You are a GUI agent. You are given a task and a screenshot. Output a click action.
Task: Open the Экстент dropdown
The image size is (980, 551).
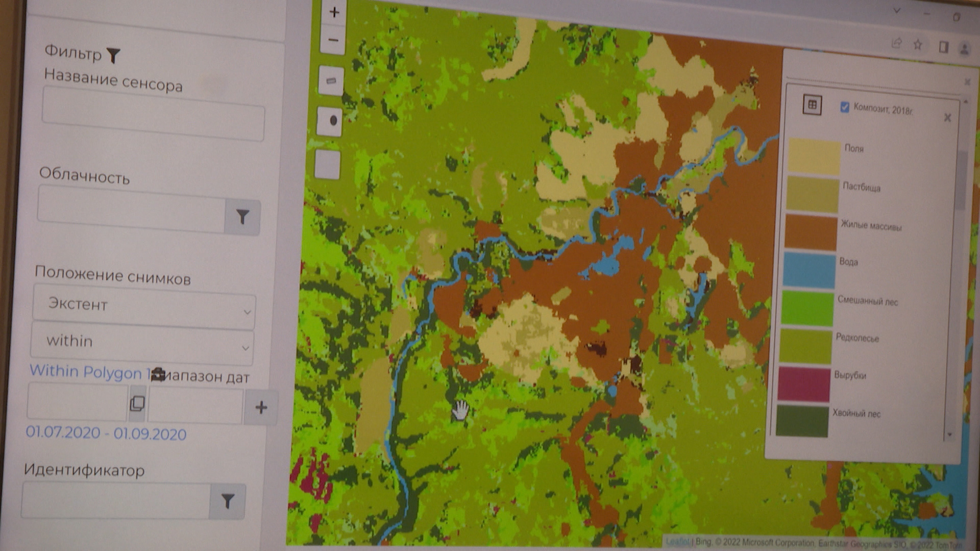(144, 306)
